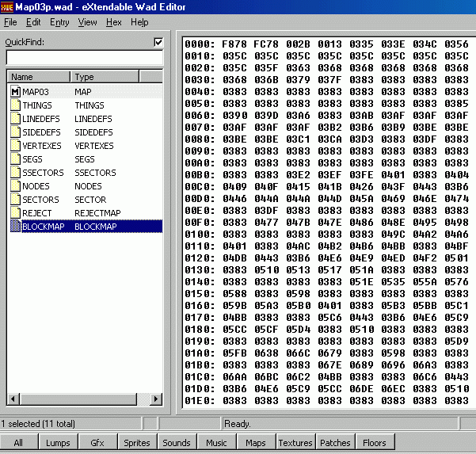This screenshot has height=454, width=476.
Task: Sort lump list by Name column
Action: click(38, 77)
